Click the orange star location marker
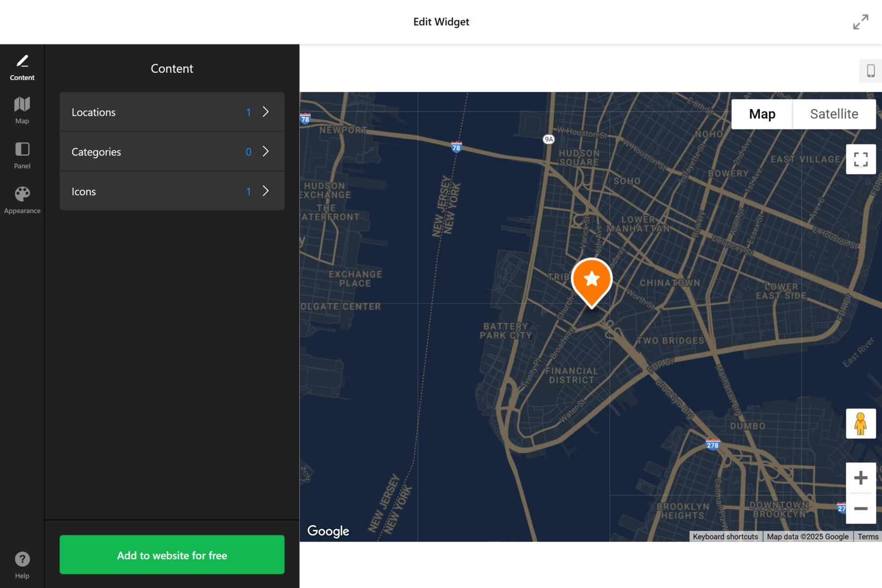 coord(591,279)
